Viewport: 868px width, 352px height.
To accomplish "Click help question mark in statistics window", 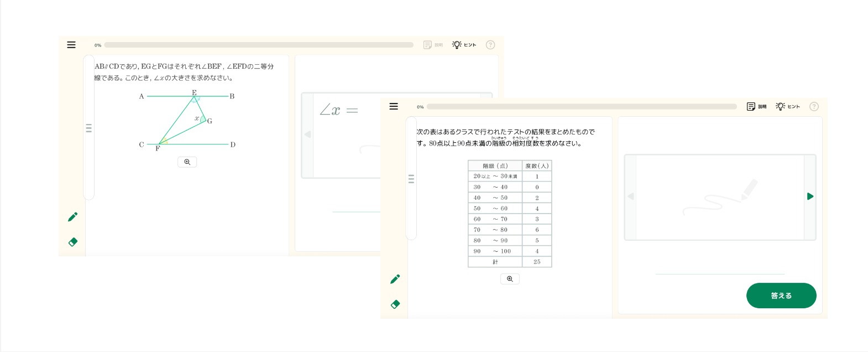I will point(813,106).
